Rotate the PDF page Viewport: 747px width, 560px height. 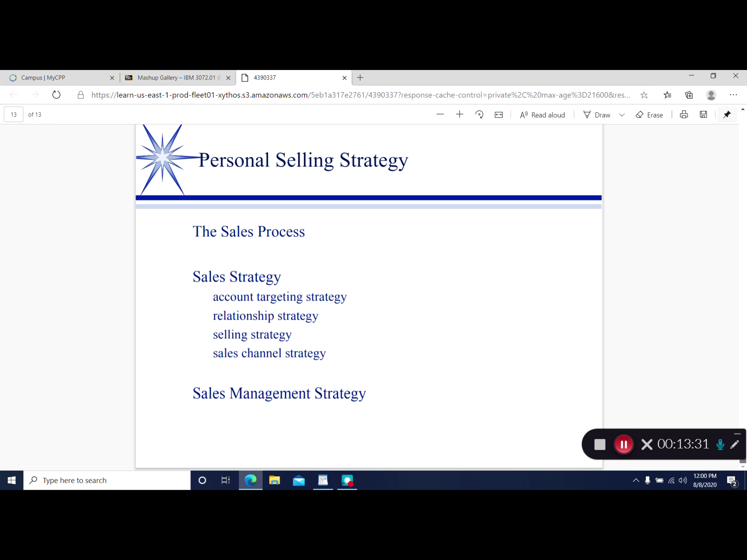479,114
